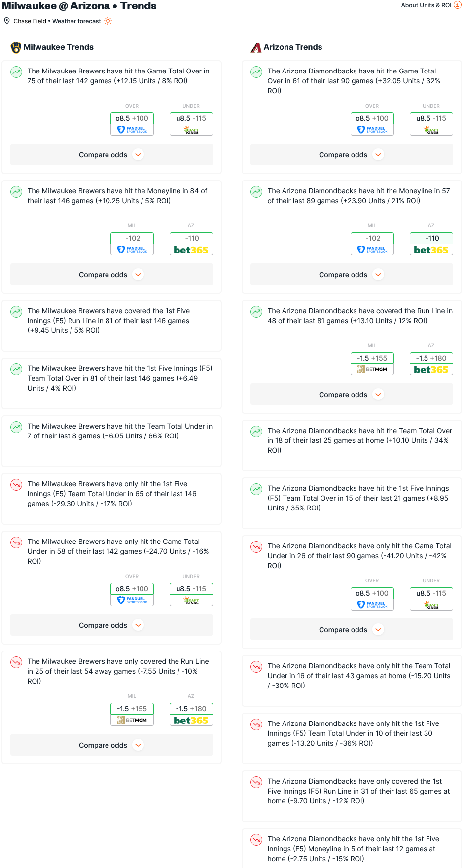Click the red downtrend icon beside the Brewers away Run Line trend
The image size is (463, 868).
click(16, 662)
